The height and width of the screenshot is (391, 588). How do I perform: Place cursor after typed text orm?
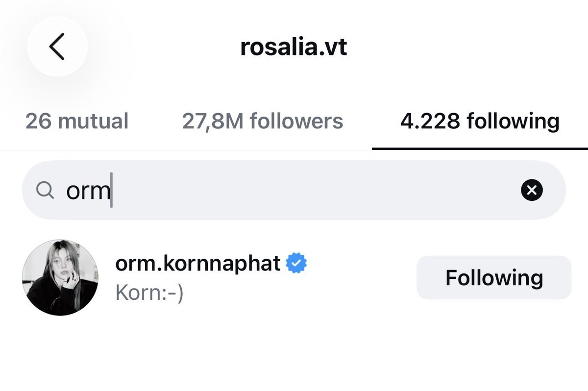click(112, 191)
